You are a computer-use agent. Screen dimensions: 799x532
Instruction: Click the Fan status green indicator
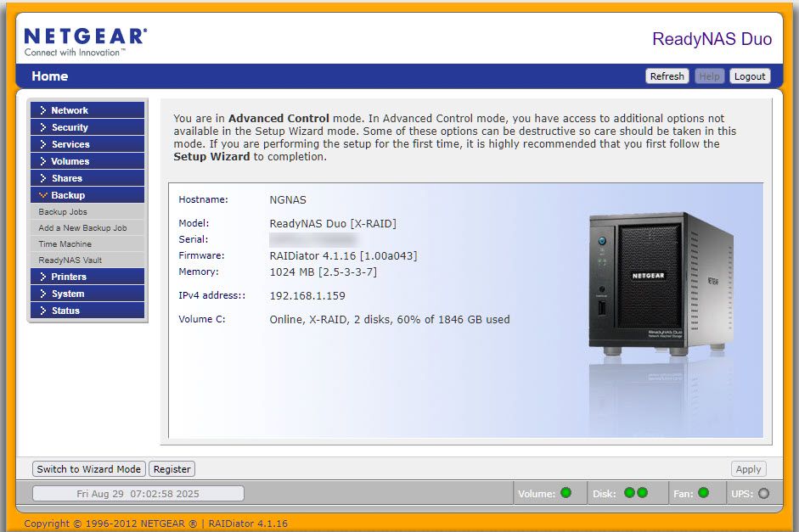coord(703,493)
